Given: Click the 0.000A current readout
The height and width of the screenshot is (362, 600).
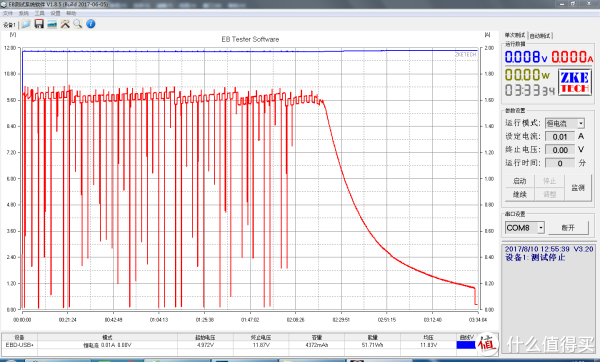Looking at the screenshot, I should [x=572, y=57].
